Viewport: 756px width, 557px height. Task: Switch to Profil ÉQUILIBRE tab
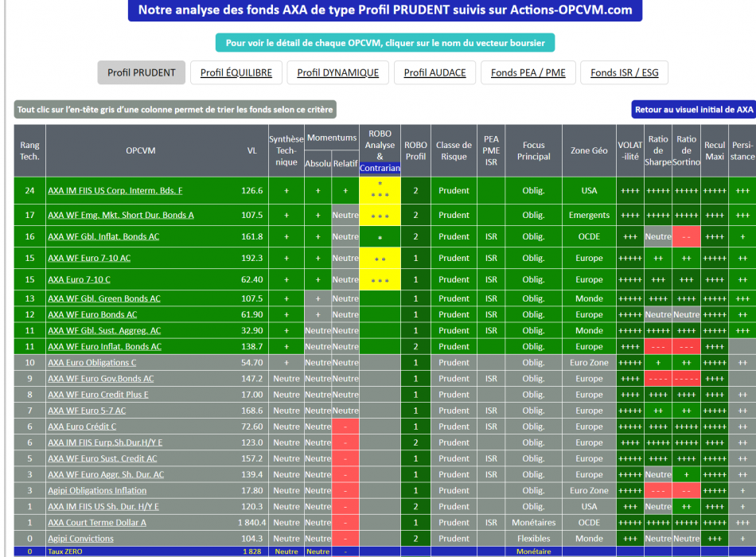click(236, 73)
